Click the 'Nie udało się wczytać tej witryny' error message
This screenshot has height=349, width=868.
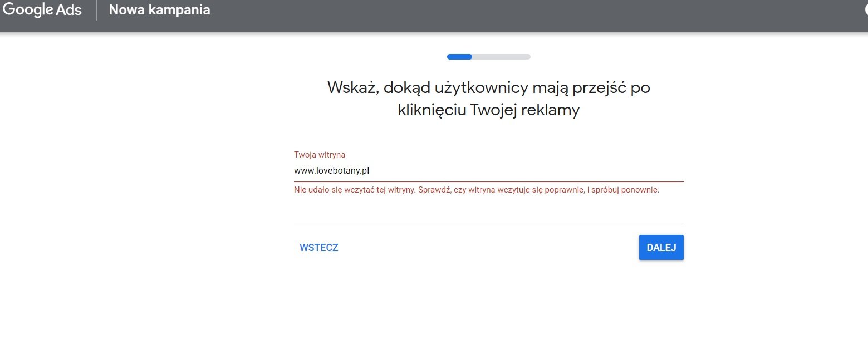click(x=477, y=190)
